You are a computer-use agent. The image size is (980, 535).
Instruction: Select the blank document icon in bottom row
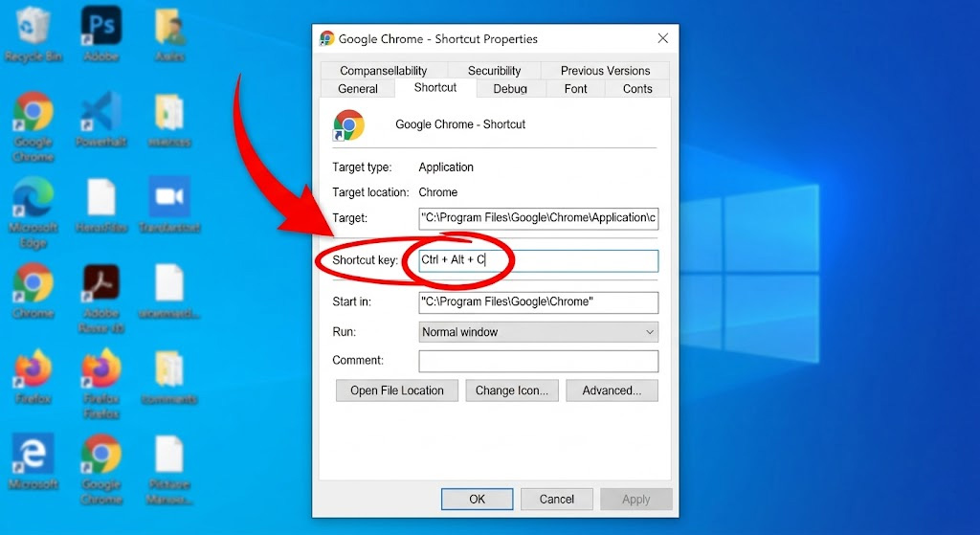[169, 454]
